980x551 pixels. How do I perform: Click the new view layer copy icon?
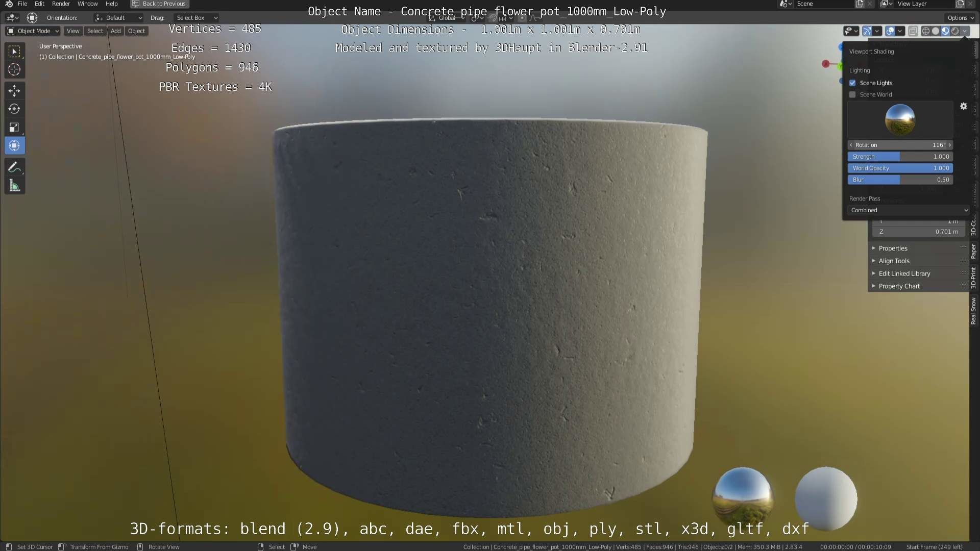[x=960, y=4]
